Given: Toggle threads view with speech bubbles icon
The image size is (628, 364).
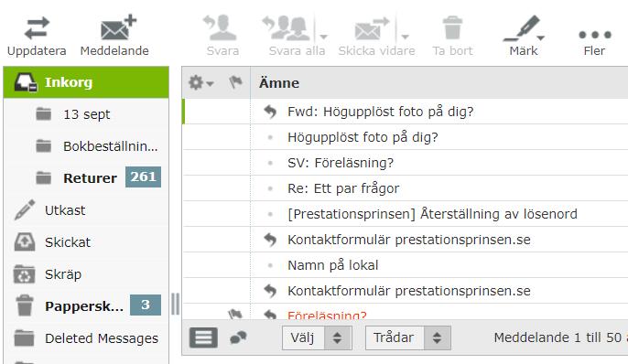Looking at the screenshot, I should tap(238, 338).
